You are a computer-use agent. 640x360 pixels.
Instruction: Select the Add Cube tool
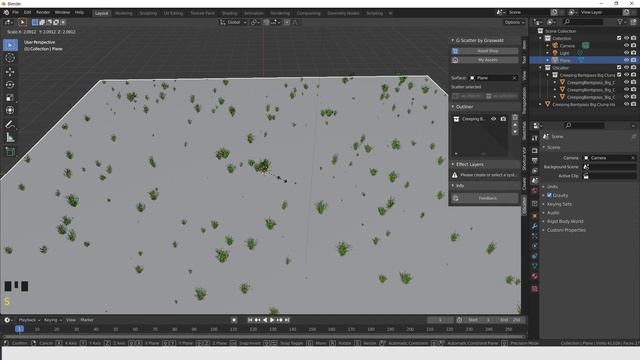10,152
